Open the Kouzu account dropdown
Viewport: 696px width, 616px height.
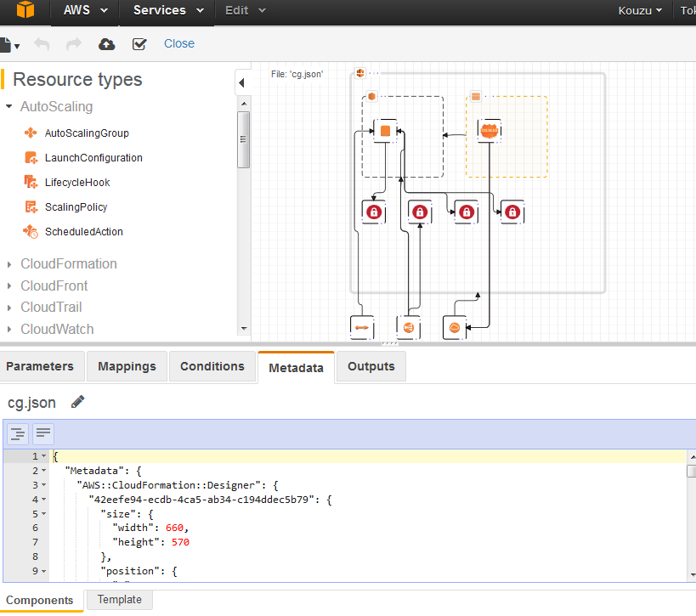click(640, 11)
